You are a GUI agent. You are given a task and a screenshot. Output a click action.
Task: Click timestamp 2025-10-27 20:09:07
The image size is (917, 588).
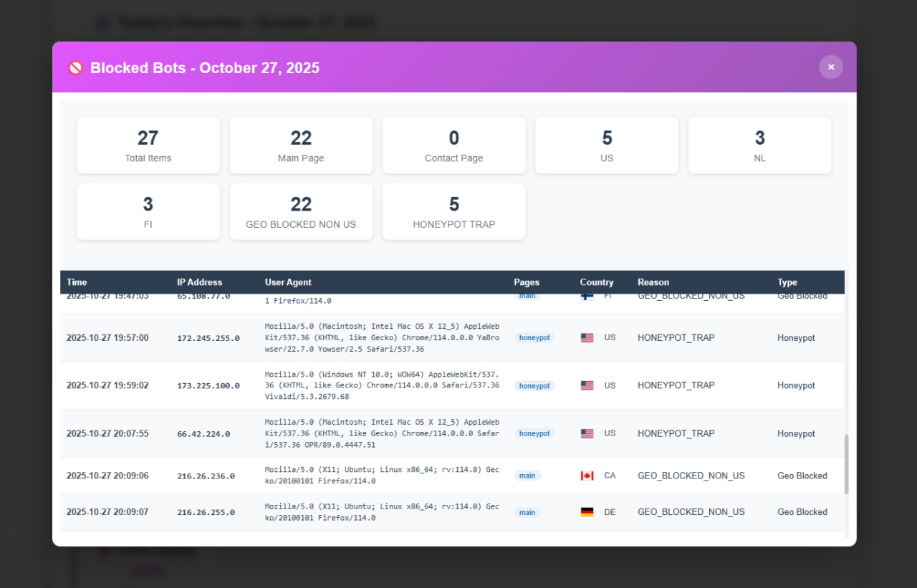click(107, 512)
